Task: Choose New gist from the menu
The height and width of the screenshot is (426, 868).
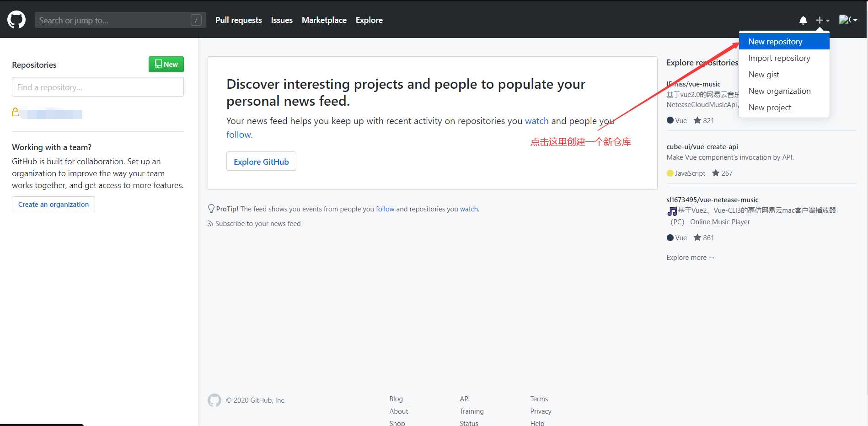Action: click(x=784, y=75)
